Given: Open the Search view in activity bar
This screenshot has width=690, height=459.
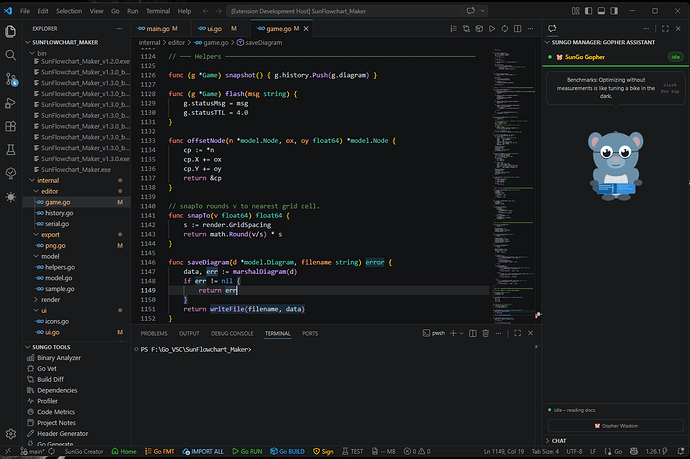Looking at the screenshot, I should (x=11, y=54).
